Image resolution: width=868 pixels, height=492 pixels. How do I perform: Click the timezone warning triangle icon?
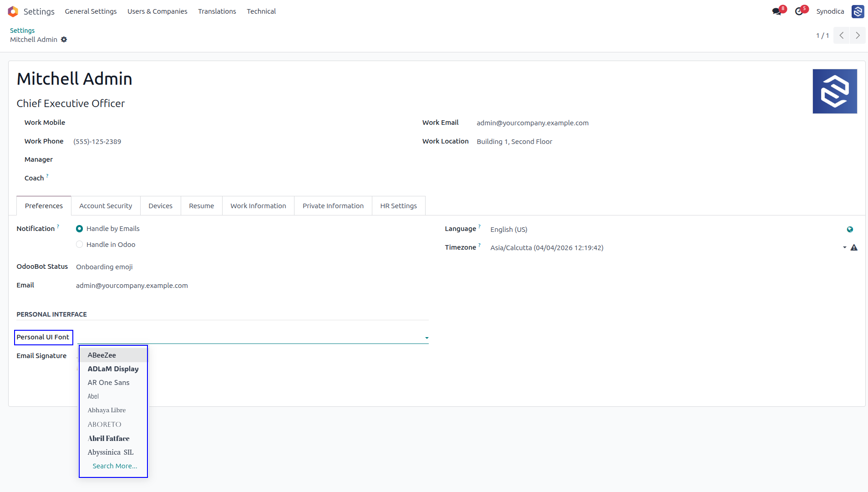pyautogui.click(x=854, y=248)
